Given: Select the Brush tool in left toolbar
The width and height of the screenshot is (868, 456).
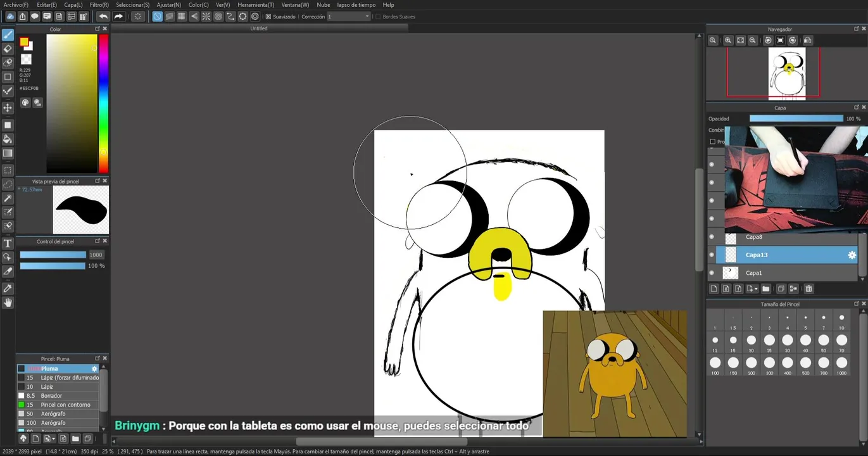Looking at the screenshot, I should pos(8,34).
